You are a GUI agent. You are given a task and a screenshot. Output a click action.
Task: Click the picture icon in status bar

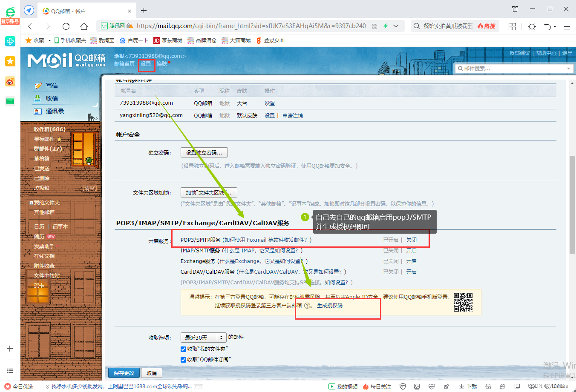coord(417,386)
